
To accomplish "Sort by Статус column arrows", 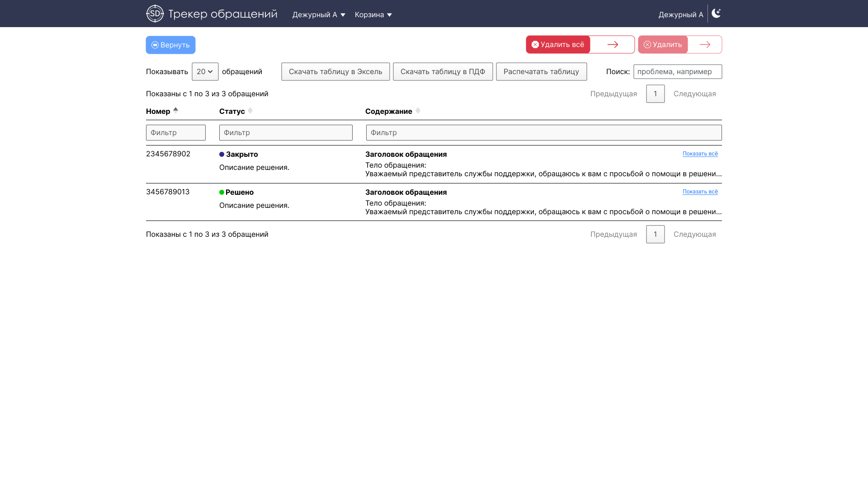I will pyautogui.click(x=250, y=111).
